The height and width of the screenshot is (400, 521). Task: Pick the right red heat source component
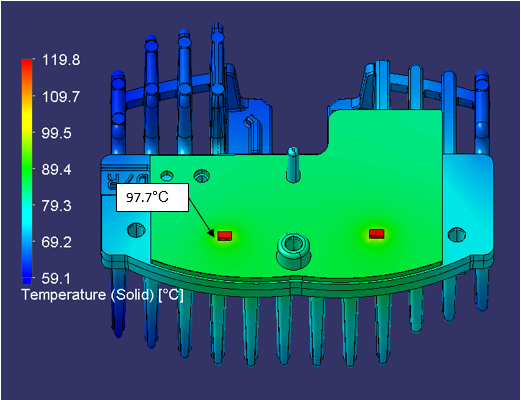click(377, 234)
